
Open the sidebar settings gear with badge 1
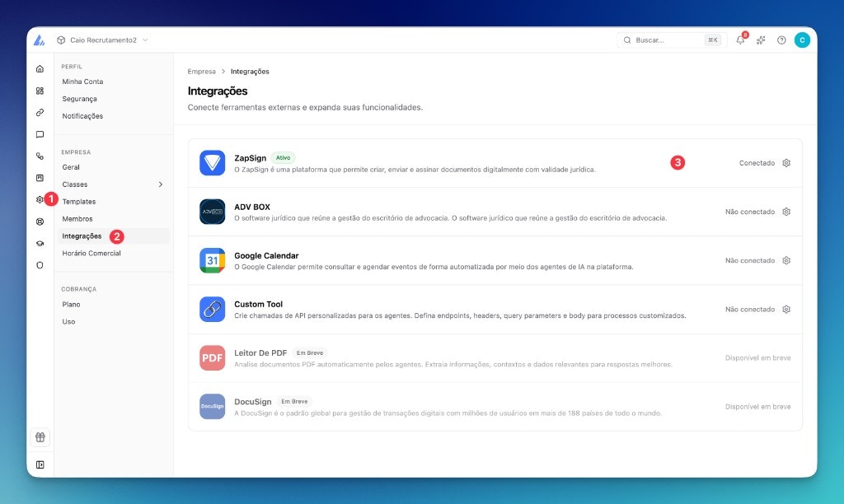click(40, 198)
